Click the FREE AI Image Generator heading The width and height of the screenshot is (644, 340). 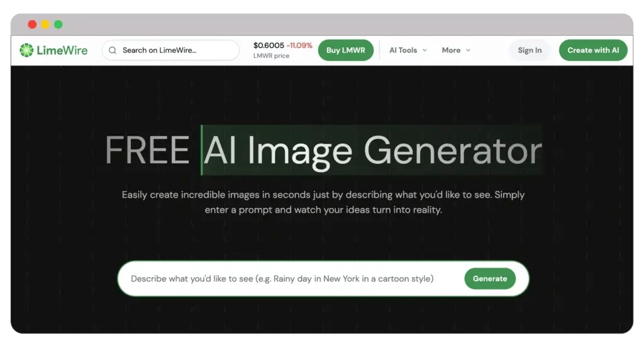[x=323, y=151]
